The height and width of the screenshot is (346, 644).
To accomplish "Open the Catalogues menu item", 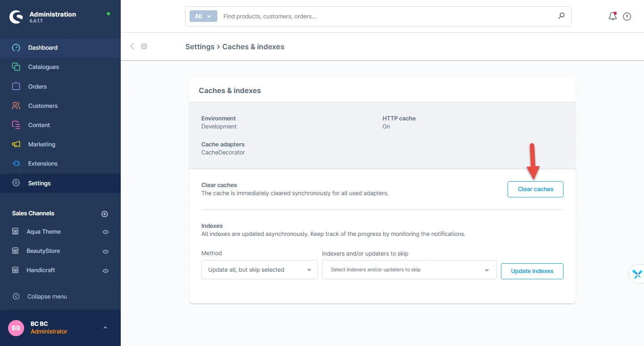I will (43, 67).
